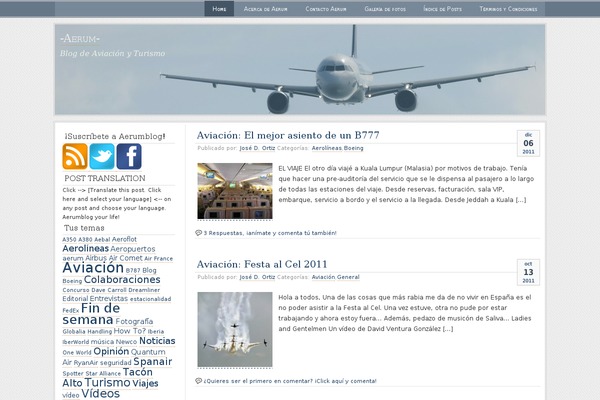Select the Globalia Handling tag
The width and height of the screenshot is (600, 400).
pos(87,332)
